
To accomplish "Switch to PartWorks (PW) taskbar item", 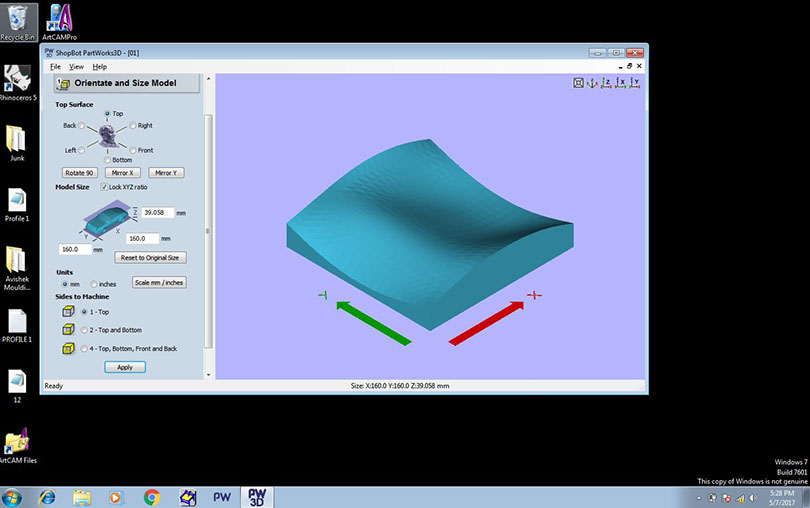I will [x=222, y=497].
